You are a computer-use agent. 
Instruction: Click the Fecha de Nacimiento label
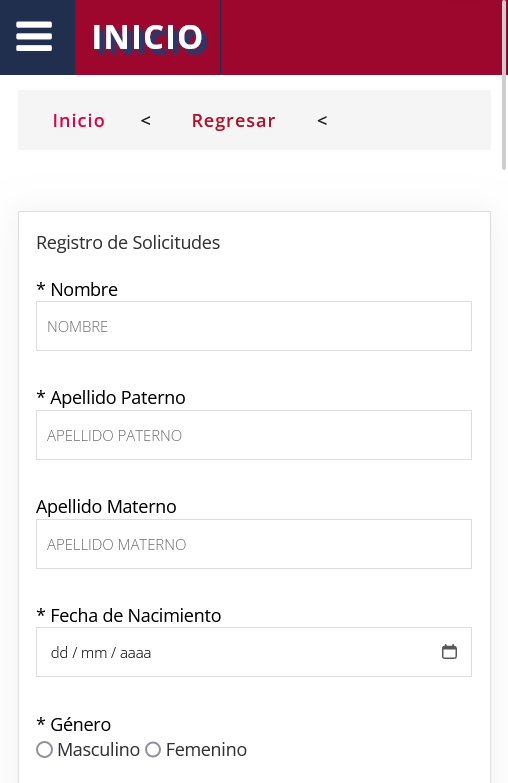pos(129,616)
